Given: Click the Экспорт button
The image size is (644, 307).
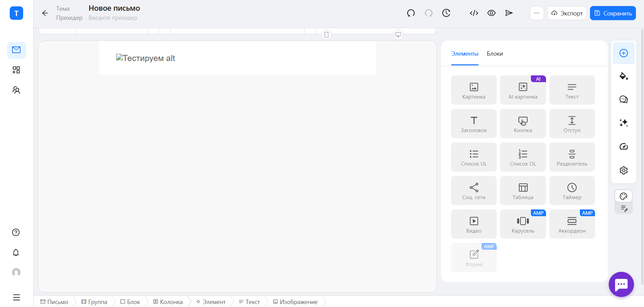Looking at the screenshot, I should click(x=567, y=13).
